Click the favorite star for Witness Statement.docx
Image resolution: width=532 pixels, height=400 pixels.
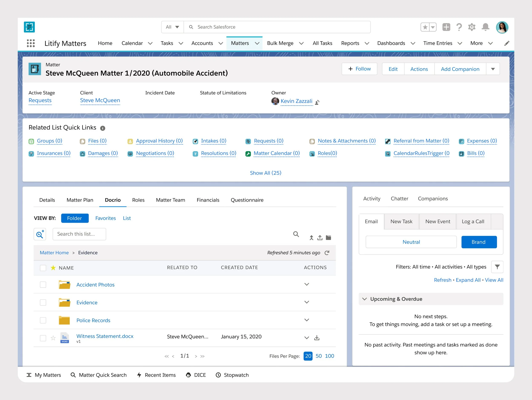point(53,338)
